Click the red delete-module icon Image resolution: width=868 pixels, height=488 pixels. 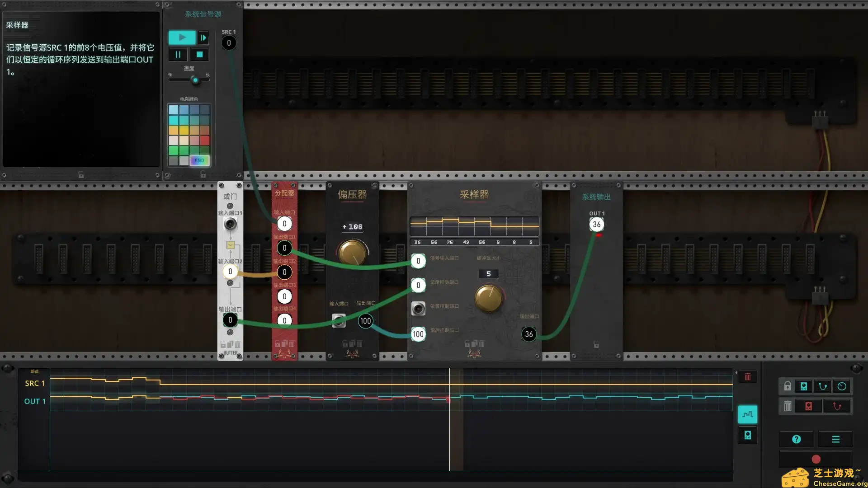pyautogui.click(x=809, y=406)
